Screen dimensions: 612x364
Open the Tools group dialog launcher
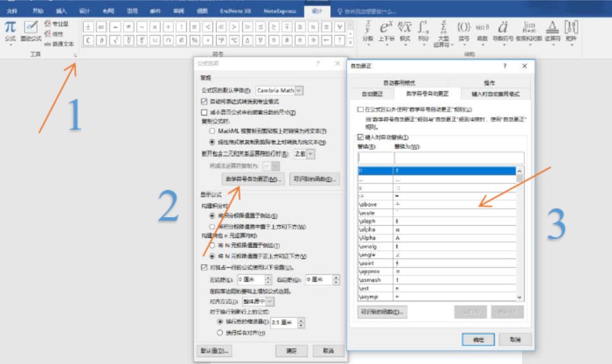coord(75,55)
